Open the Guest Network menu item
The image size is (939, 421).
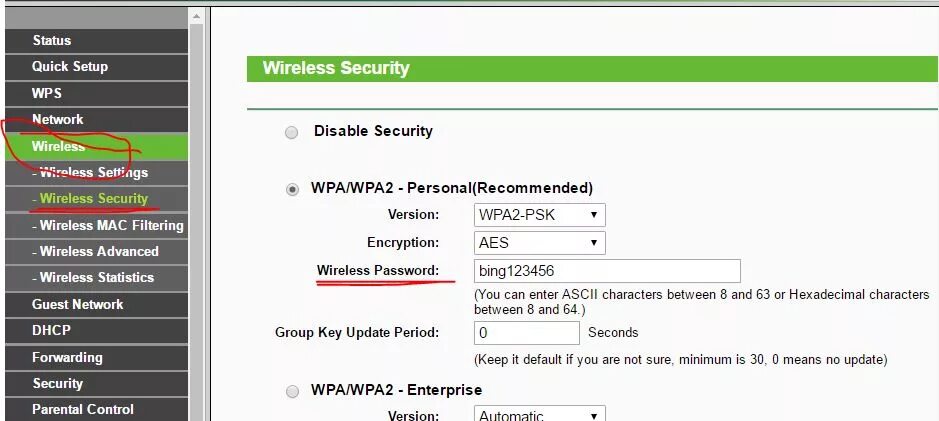point(96,304)
